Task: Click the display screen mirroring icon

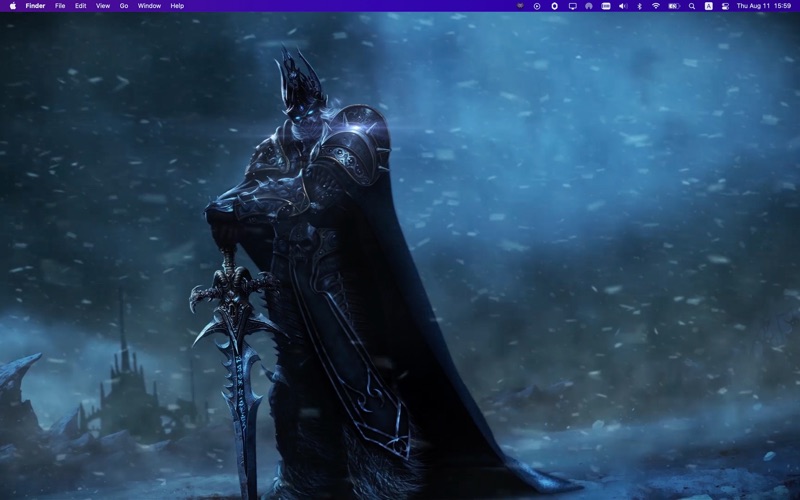Action: tap(572, 6)
